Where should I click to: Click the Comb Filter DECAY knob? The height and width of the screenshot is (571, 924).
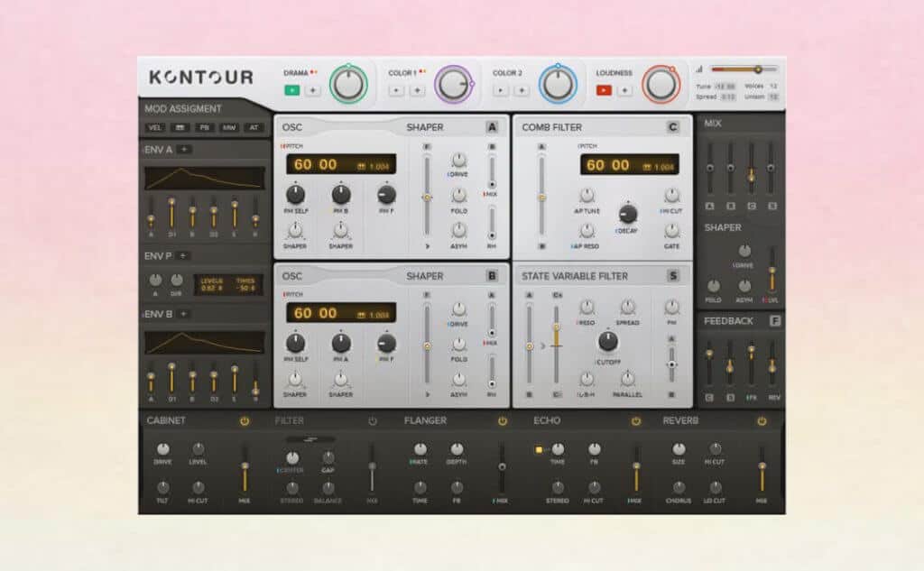coord(628,213)
